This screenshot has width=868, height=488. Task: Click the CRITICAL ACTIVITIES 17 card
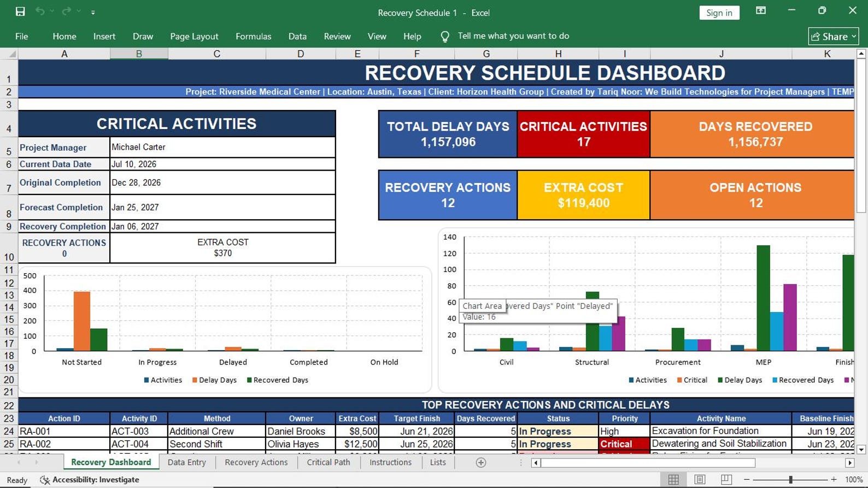coord(583,134)
